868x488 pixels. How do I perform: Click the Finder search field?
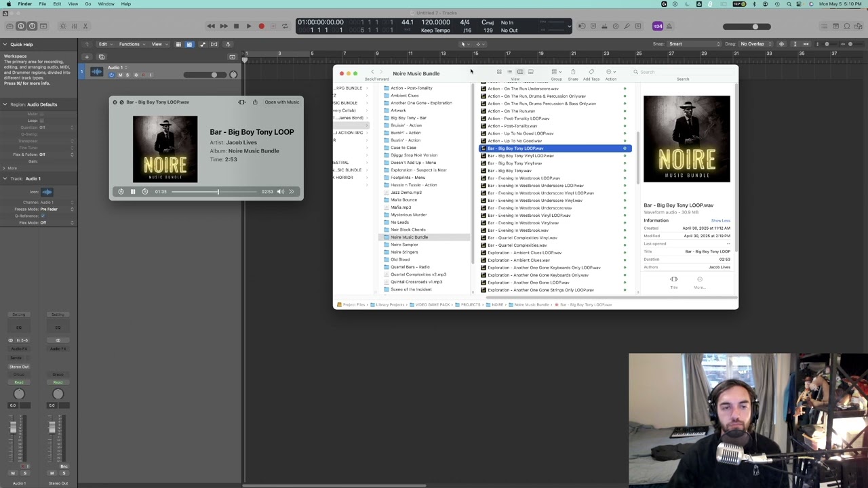point(682,72)
